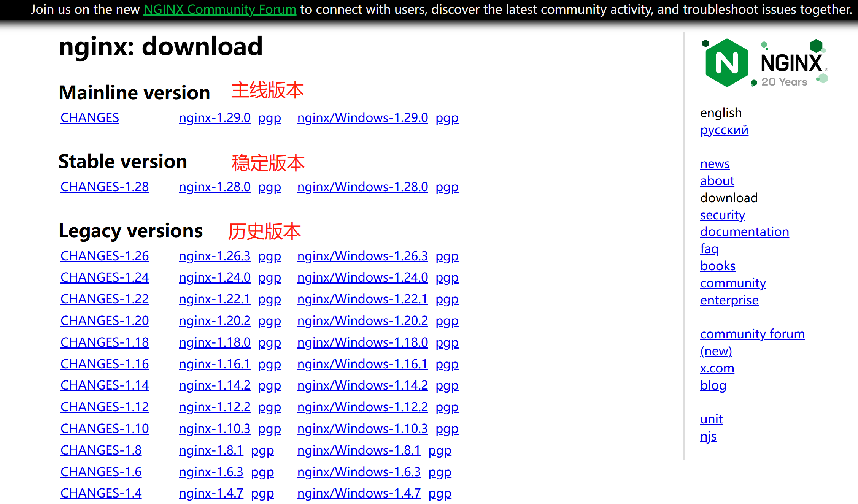Open the NGINX Community Forum banner link
This screenshot has width=858, height=504.
[x=219, y=9]
